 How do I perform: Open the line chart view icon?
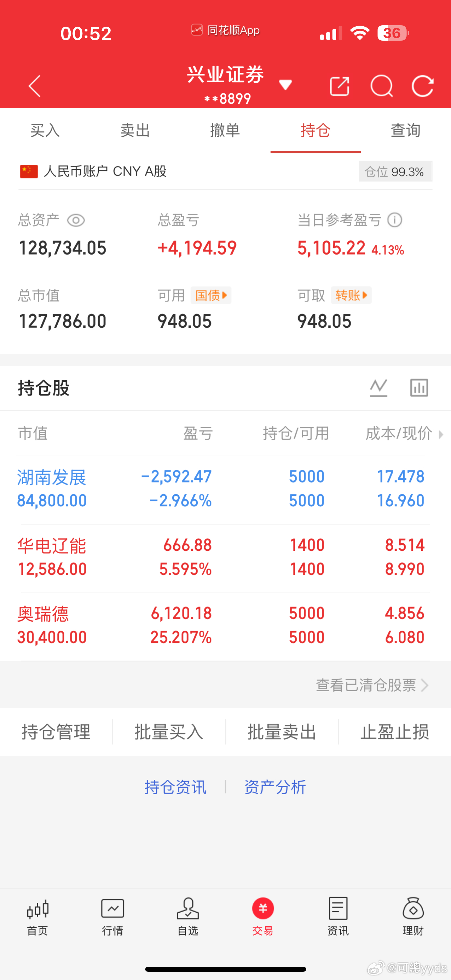click(x=379, y=388)
